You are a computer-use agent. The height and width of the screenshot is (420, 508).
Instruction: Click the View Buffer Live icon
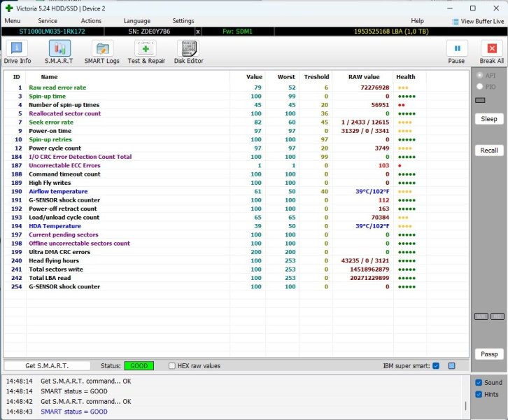coord(456,22)
